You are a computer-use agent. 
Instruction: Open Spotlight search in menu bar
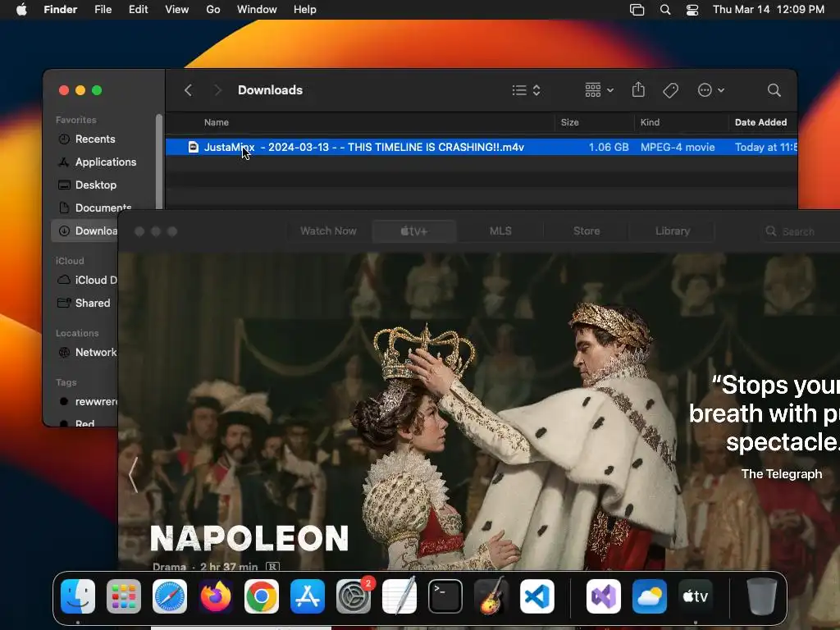pos(664,10)
